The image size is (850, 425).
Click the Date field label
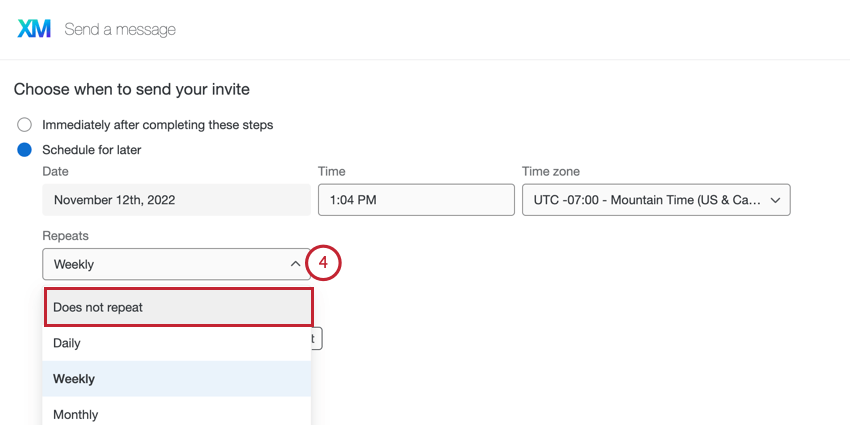(56, 172)
